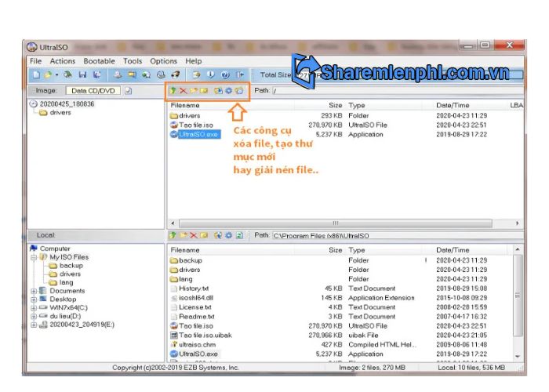The width and height of the screenshot is (549, 392).
Task: Sort image list by Filename column header
Action: pos(185,105)
